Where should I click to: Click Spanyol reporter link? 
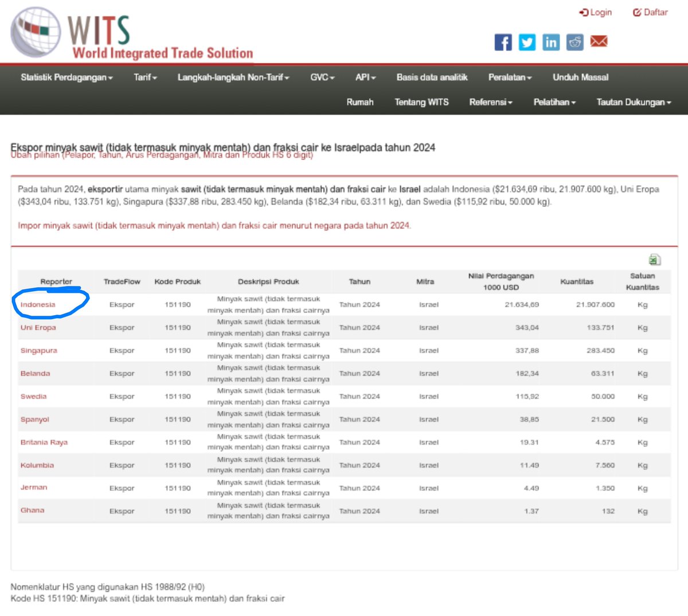[x=35, y=419]
